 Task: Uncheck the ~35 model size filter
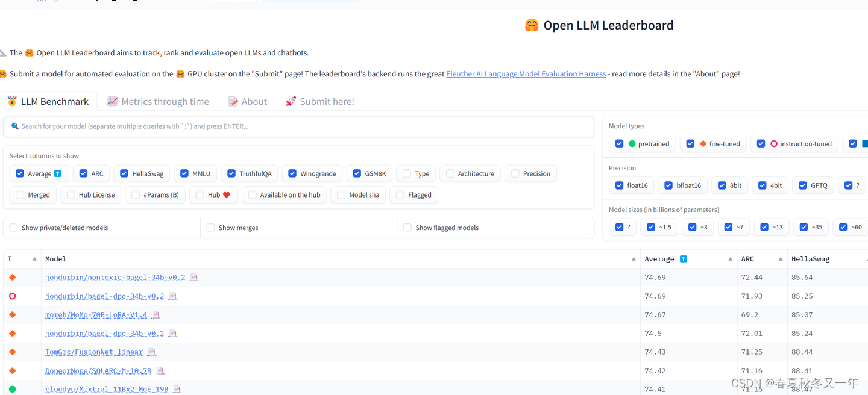(x=804, y=227)
